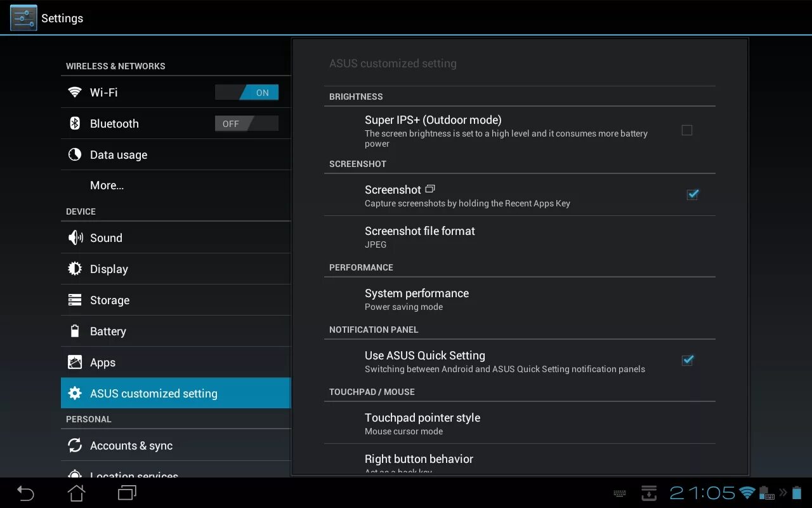Tap the Accounts & sync arrows icon
812x508 pixels.
tap(75, 445)
